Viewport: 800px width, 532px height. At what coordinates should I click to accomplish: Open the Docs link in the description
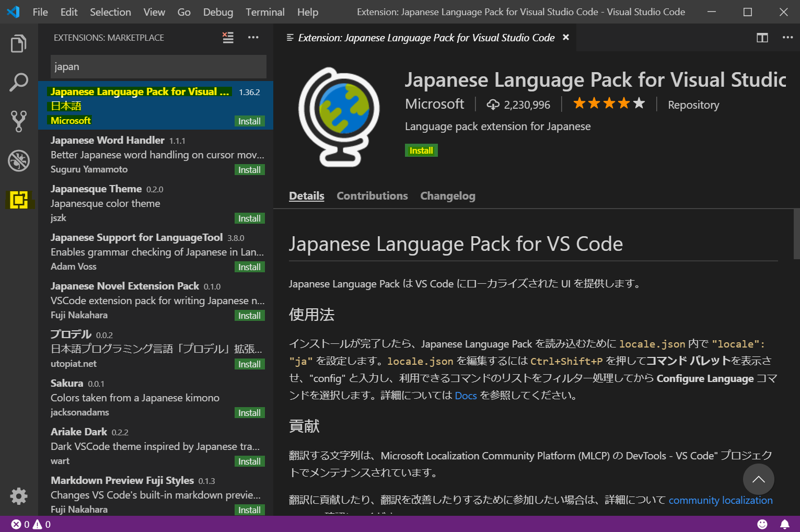click(466, 396)
